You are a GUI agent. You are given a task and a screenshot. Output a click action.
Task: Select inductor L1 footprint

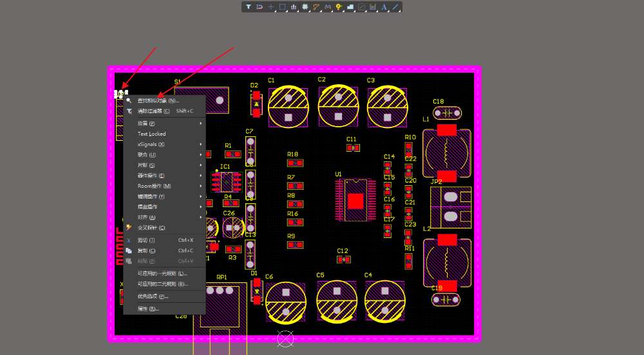coord(446,153)
